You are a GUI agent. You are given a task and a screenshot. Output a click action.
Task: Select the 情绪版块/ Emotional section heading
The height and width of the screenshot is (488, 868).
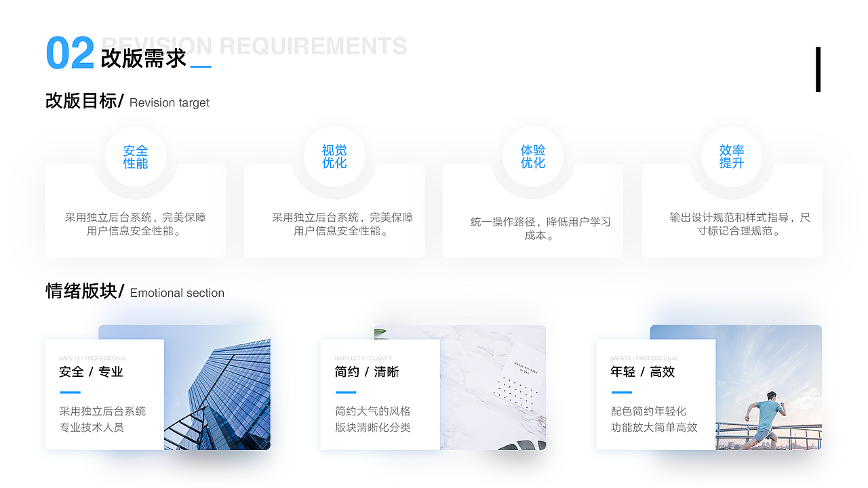[133, 292]
